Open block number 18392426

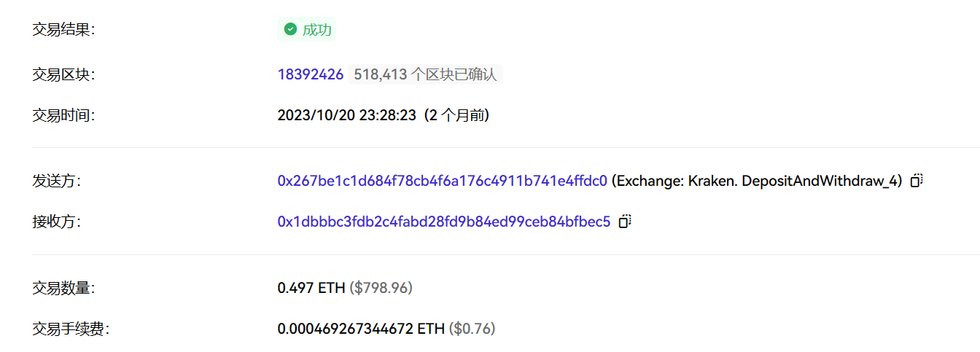coord(311,74)
